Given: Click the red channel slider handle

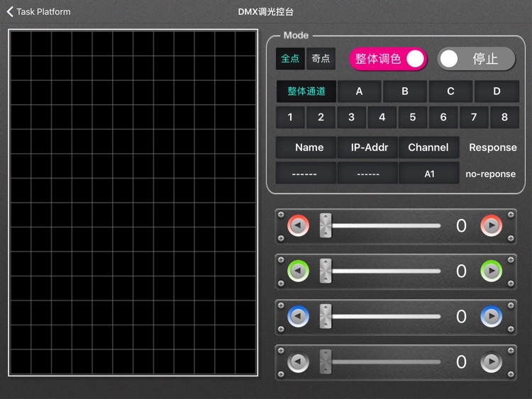Looking at the screenshot, I should tap(325, 225).
